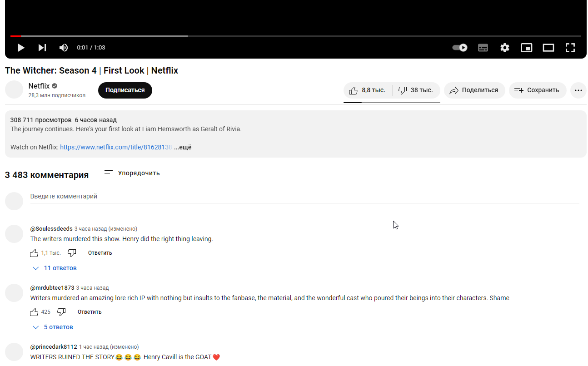Click the 28,3 млн подписчиков subscriber count
The image size is (588, 366).
(x=57, y=95)
